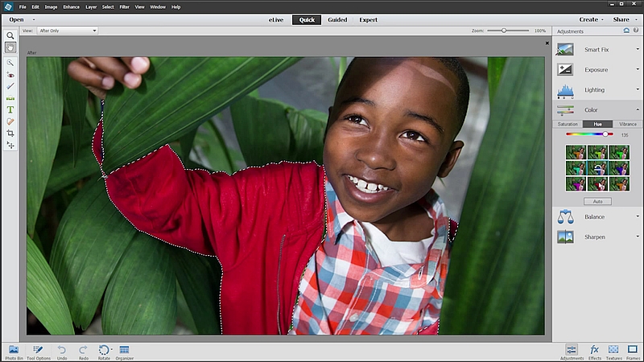Open the Enhance menu
644x362 pixels.
(71, 6)
